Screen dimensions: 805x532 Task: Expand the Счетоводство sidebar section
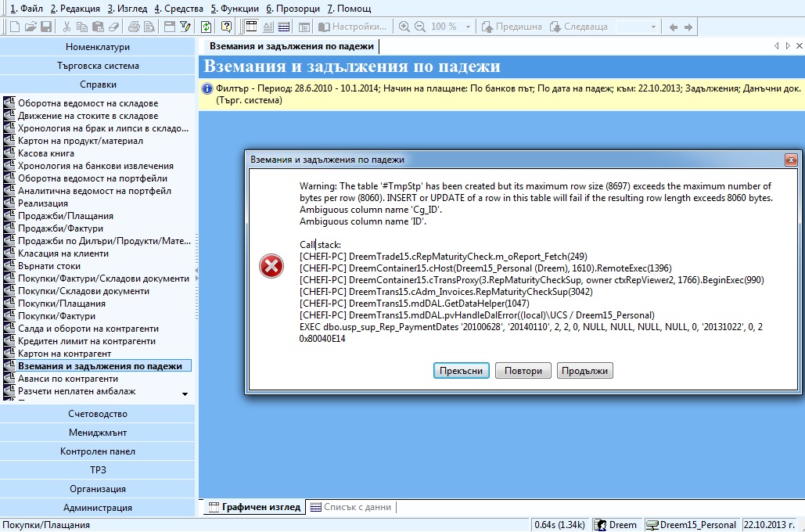(97, 414)
